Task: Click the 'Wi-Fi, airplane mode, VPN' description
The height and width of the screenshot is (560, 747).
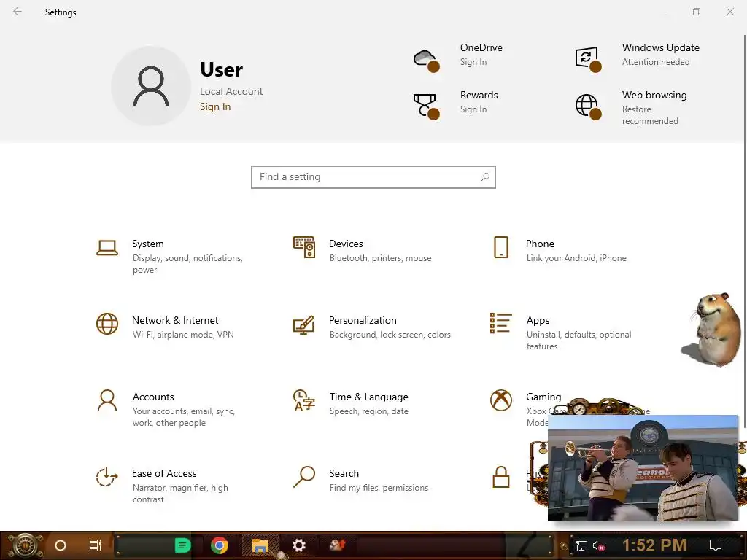Action: point(183,335)
